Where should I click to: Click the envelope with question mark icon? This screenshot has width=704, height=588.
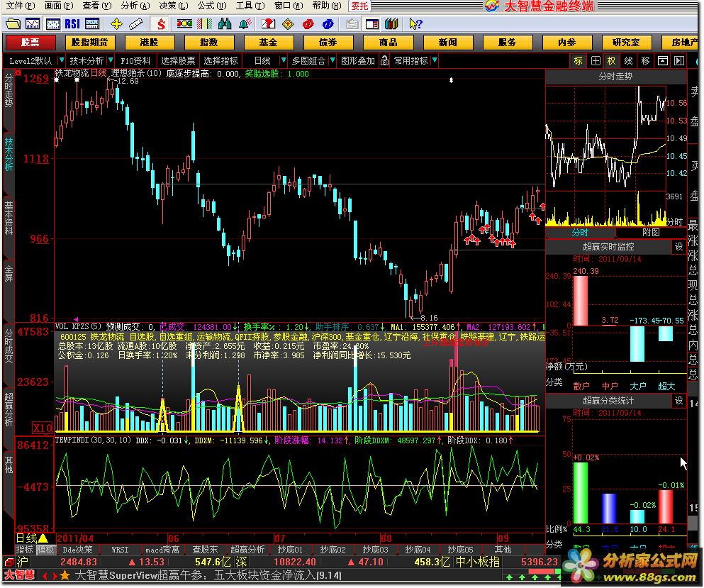(268, 24)
